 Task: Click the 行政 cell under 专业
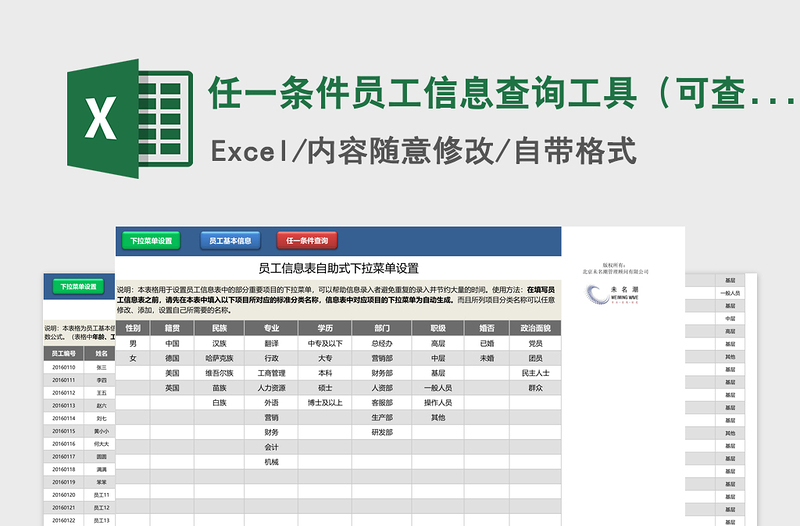tap(271, 358)
